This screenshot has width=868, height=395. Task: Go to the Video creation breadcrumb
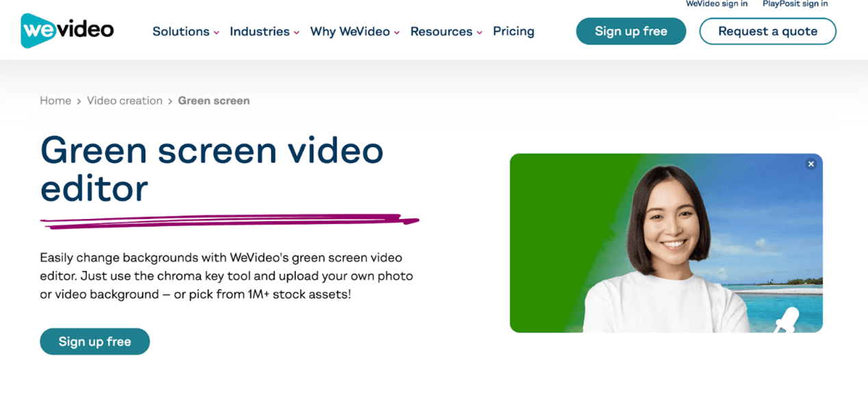click(124, 101)
